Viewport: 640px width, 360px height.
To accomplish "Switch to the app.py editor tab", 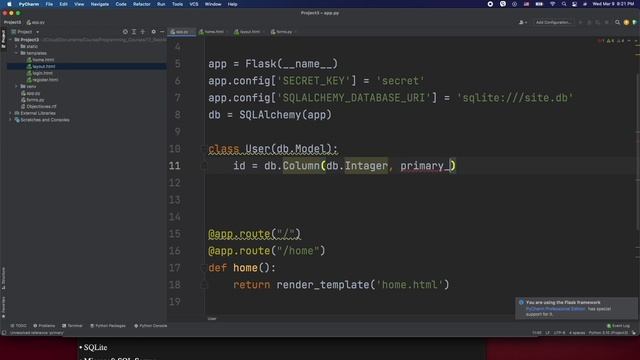I will (x=181, y=32).
